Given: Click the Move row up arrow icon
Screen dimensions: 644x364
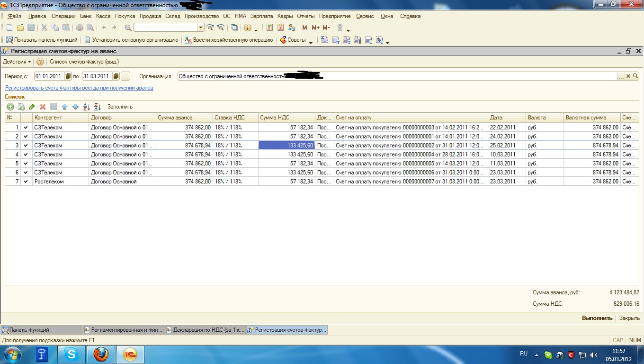Looking at the screenshot, I should coord(64,107).
